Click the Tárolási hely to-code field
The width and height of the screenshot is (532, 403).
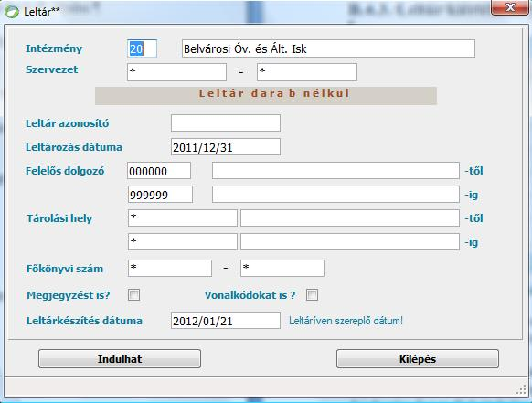click(x=183, y=242)
